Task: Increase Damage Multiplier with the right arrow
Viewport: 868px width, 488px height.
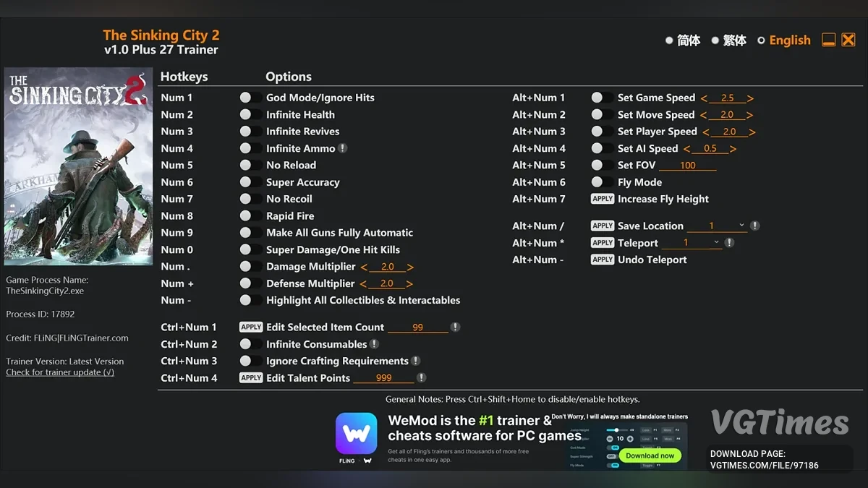Action: (410, 267)
